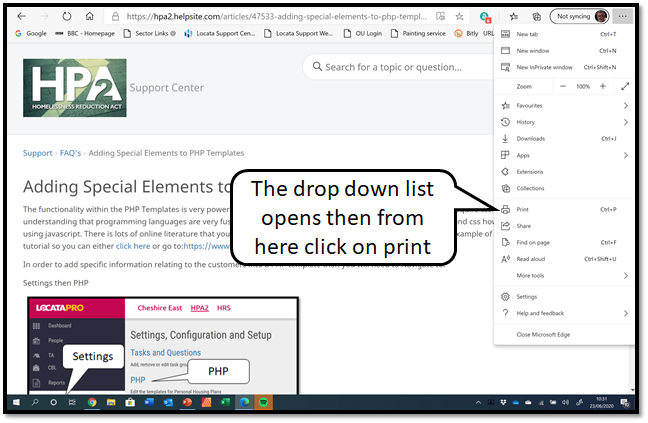Screen dimensions: 648x423
Task: Add page to favourites star icon
Action: [x=459, y=17]
